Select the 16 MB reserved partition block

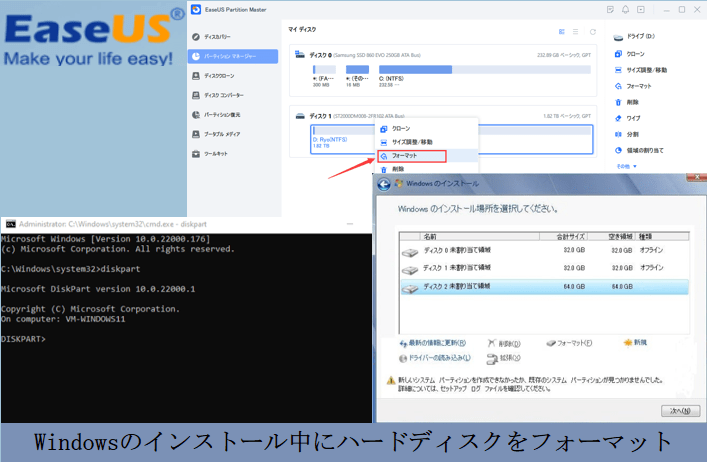[x=357, y=69]
